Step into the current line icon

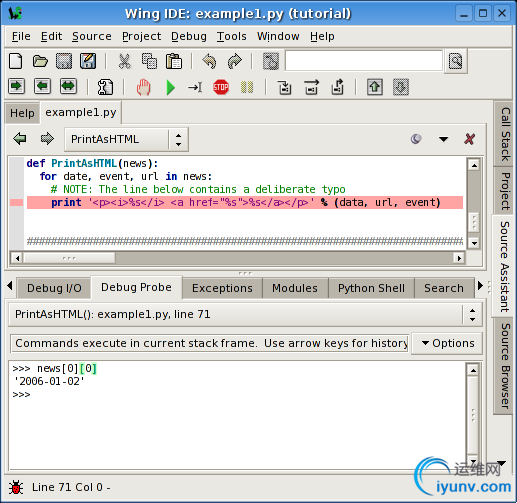[285, 87]
